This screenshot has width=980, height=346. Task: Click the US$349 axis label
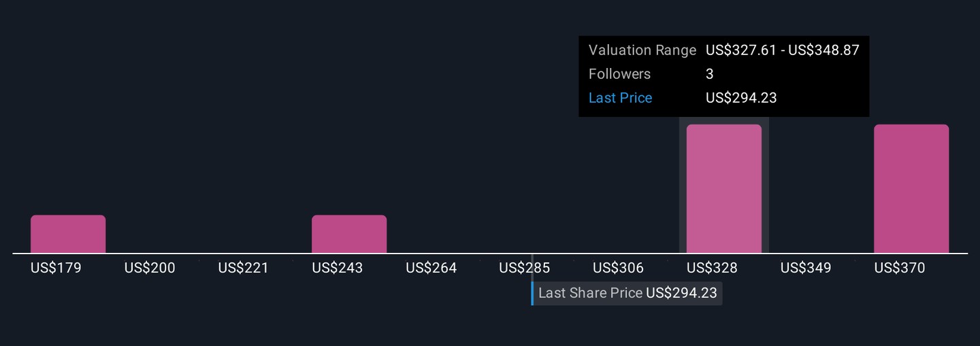[806, 268]
